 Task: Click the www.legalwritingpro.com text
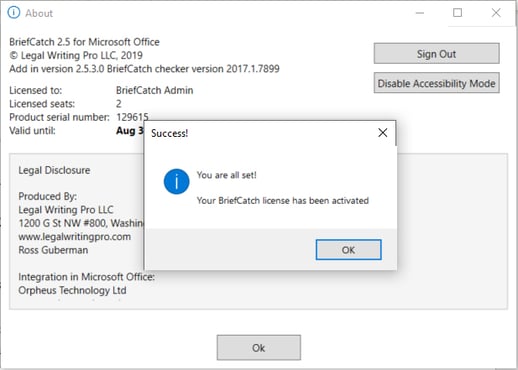(x=74, y=237)
